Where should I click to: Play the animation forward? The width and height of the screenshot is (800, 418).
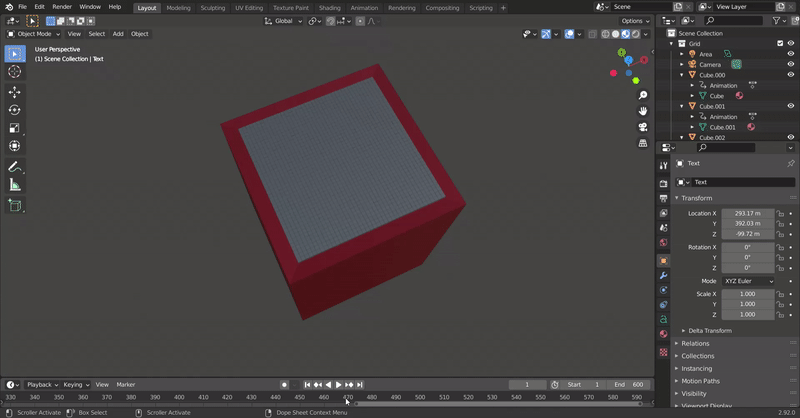(x=338, y=385)
